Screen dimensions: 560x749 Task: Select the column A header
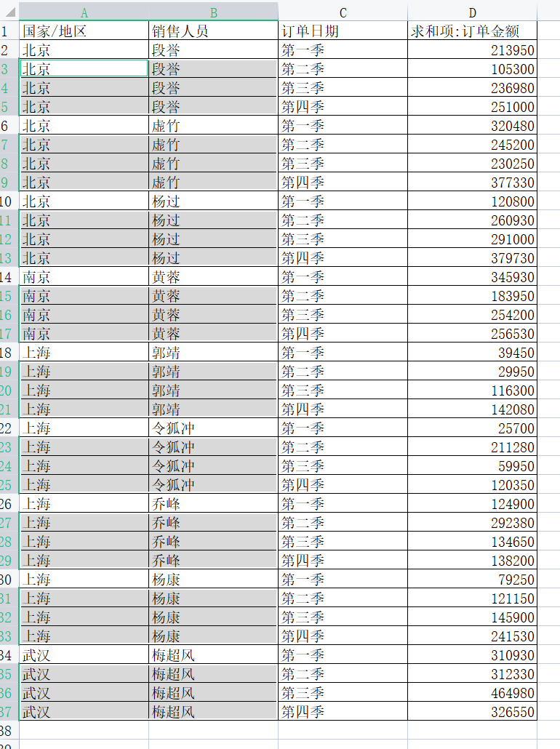point(84,12)
